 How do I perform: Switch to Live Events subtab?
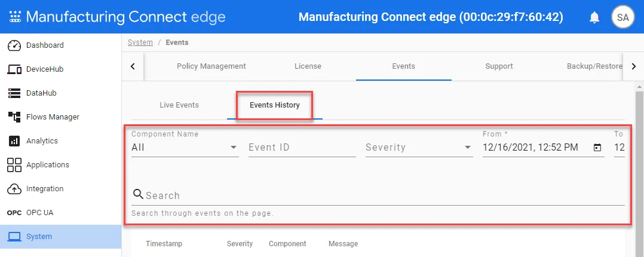(x=179, y=105)
